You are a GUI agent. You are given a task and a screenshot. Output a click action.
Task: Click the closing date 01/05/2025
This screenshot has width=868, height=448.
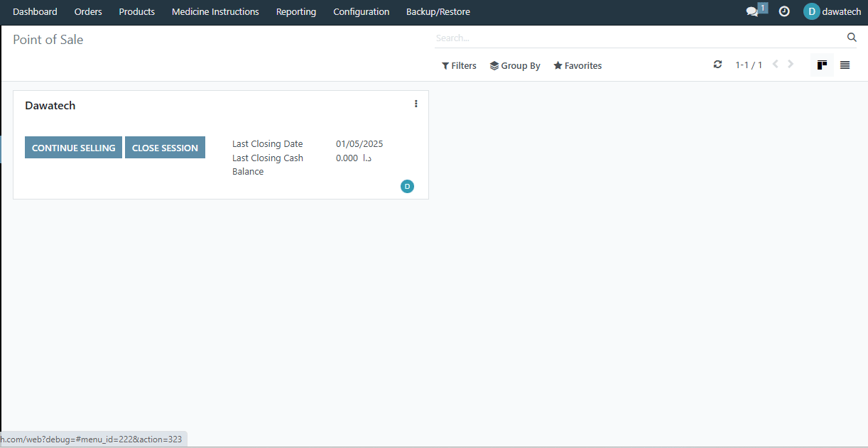coord(359,144)
